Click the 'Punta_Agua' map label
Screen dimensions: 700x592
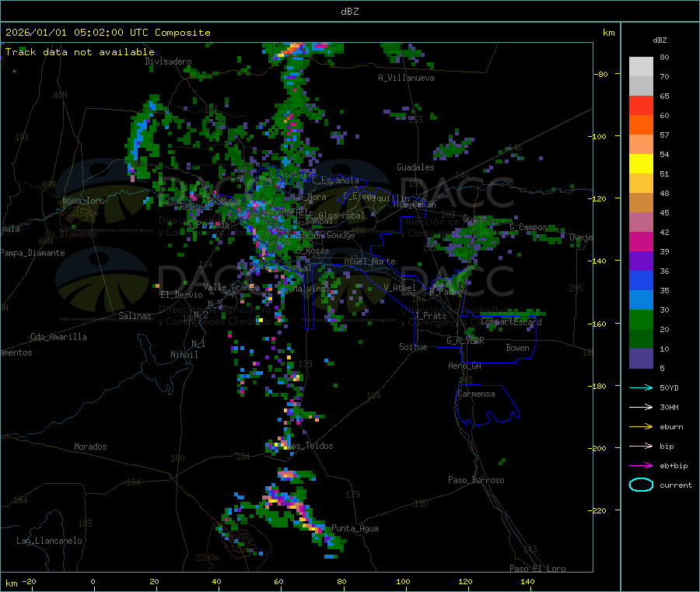point(355,528)
